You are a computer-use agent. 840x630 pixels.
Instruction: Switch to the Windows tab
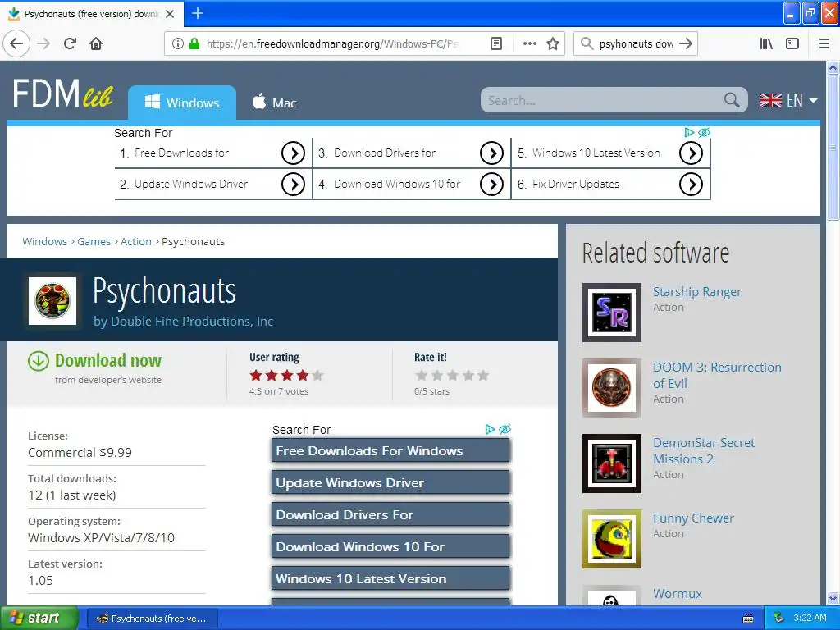click(182, 103)
